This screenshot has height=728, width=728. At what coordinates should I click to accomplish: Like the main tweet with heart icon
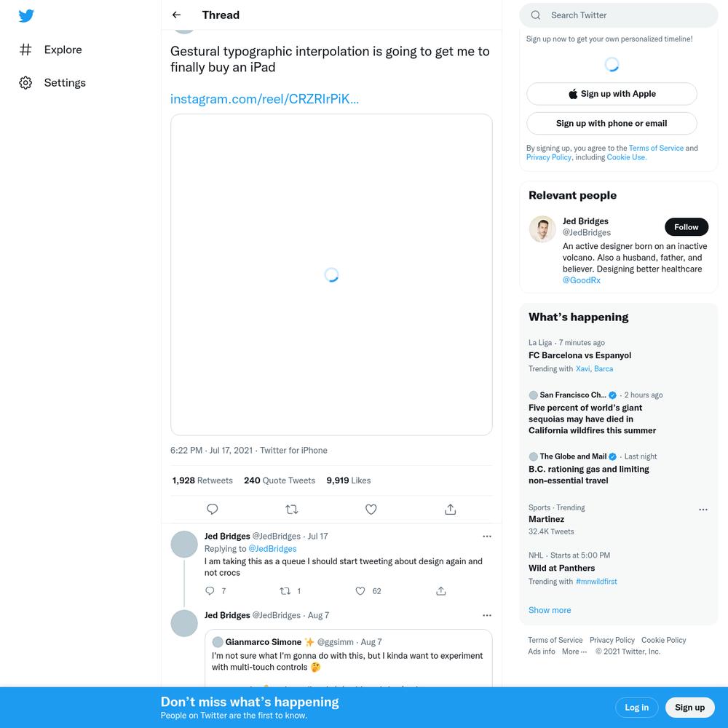coord(371,510)
